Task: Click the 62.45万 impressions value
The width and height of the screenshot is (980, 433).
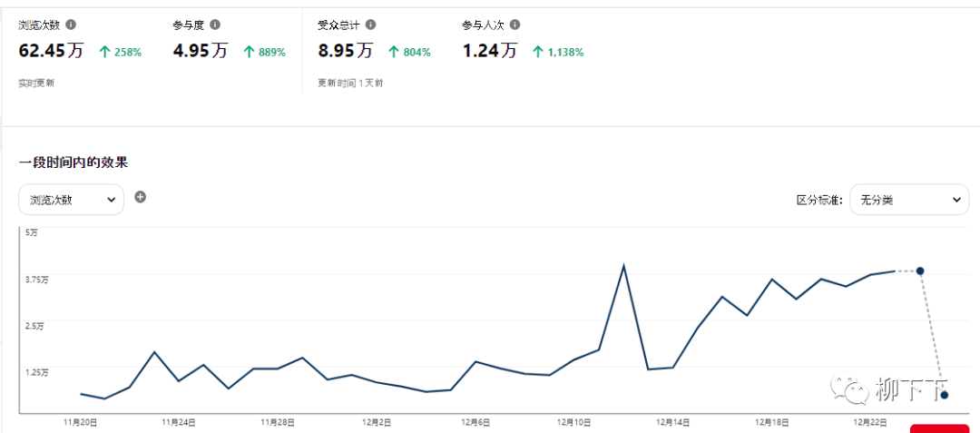Action: point(51,51)
